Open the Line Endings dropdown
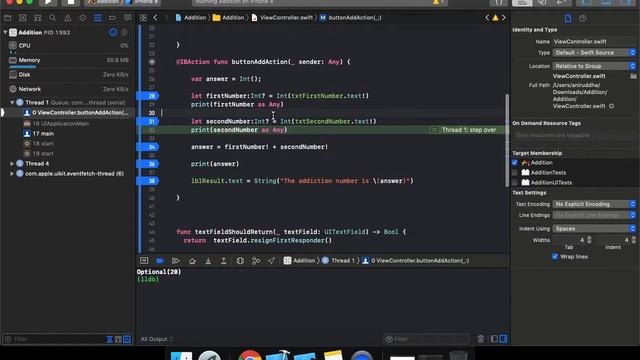Screen dimensions: 640x360 coord(594,215)
